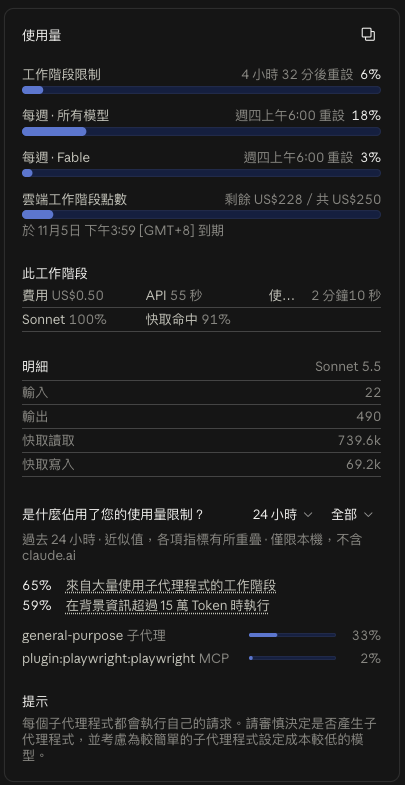Click the 雲端工作階段點數 progress bar

201,215
